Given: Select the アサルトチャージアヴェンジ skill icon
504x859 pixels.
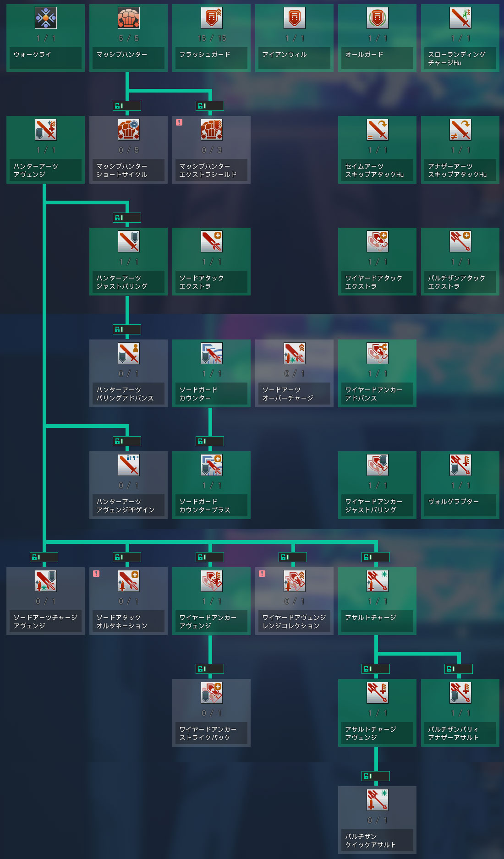Looking at the screenshot, I should click(378, 693).
